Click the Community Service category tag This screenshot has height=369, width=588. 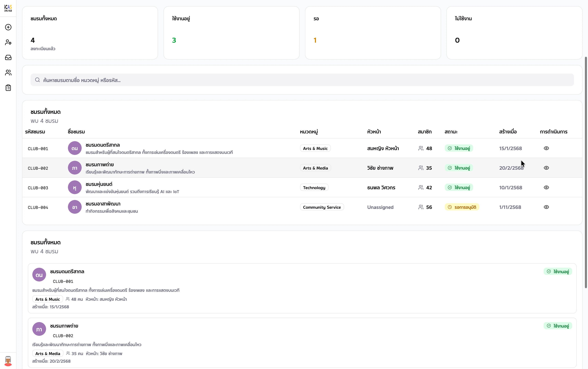coord(322,207)
